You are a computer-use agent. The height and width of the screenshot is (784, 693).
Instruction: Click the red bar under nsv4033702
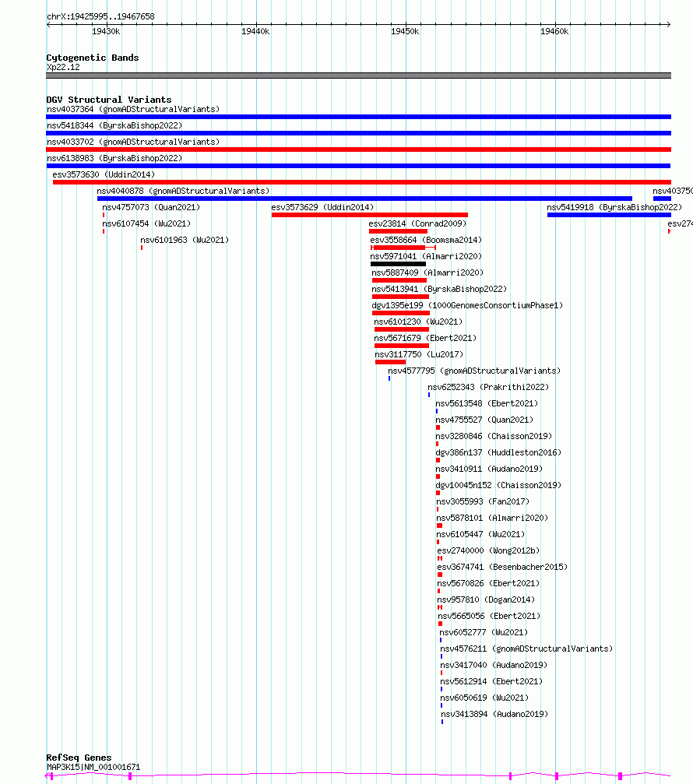coord(358,149)
